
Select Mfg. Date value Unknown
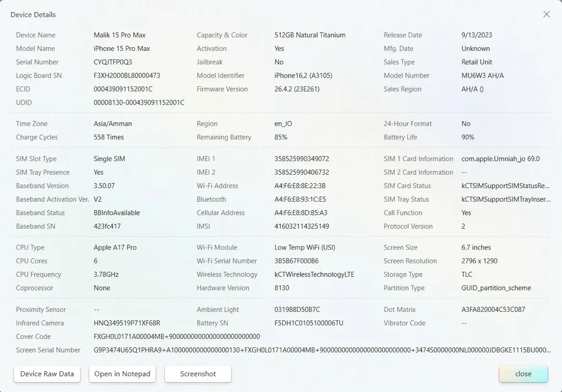coord(476,49)
